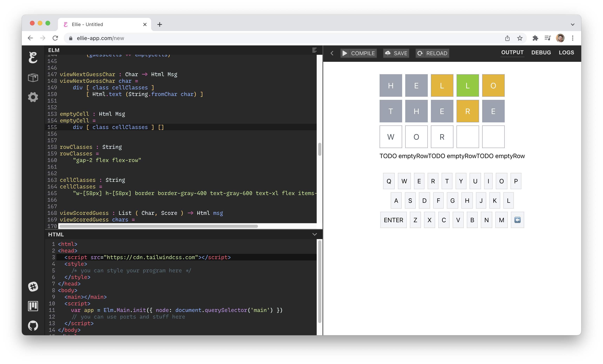The width and height of the screenshot is (603, 364).
Task: Click the green L tile in the first row
Action: [467, 85]
